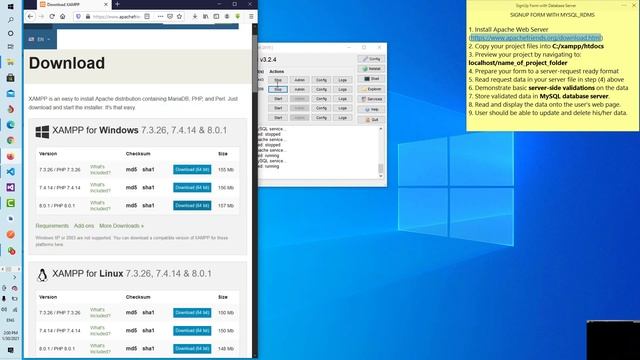This screenshot has width=640, height=360.
Task: Open Firefox downloads panel
Action: (x=195, y=16)
